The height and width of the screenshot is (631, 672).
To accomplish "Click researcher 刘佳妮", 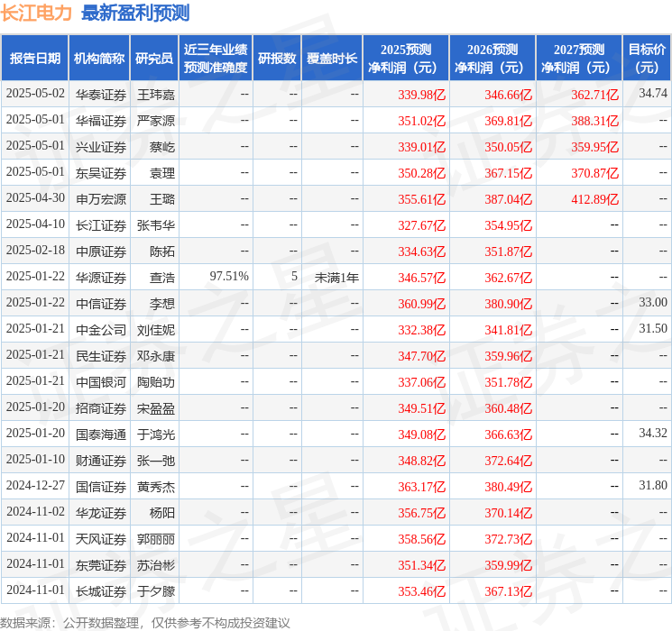I will [156, 330].
